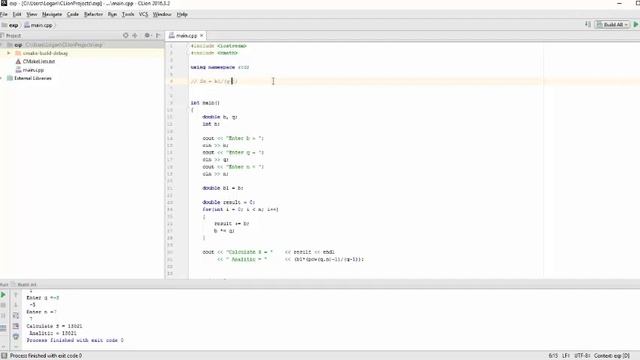Select the cmake-build-debug folder
The width and height of the screenshot is (640, 360).
pyautogui.click(x=45, y=53)
